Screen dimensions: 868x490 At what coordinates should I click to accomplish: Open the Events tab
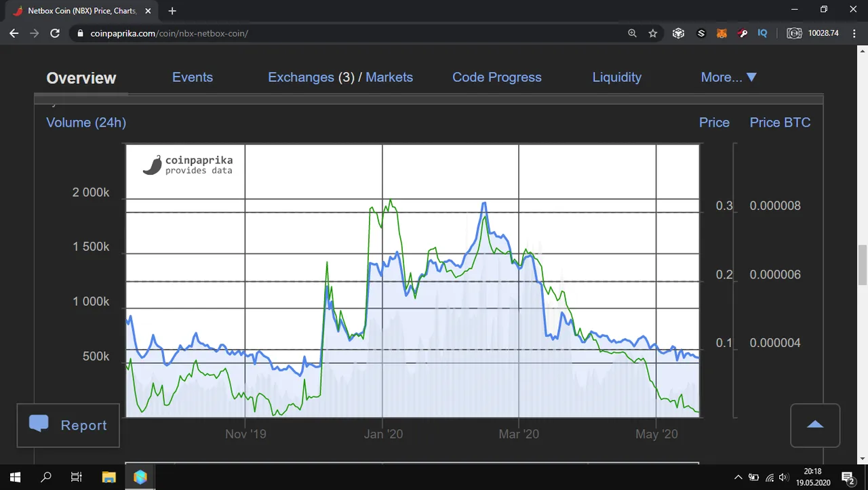(x=193, y=77)
